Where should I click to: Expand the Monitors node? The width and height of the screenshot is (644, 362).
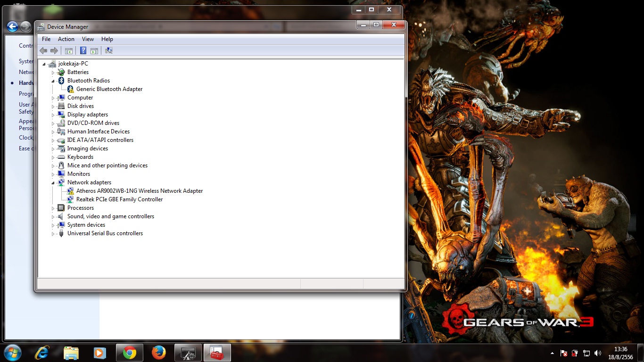pos(53,174)
